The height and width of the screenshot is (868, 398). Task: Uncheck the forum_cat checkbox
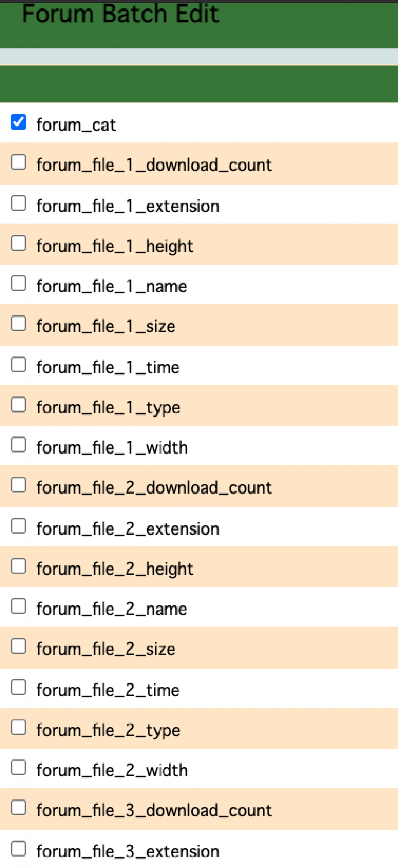19,122
